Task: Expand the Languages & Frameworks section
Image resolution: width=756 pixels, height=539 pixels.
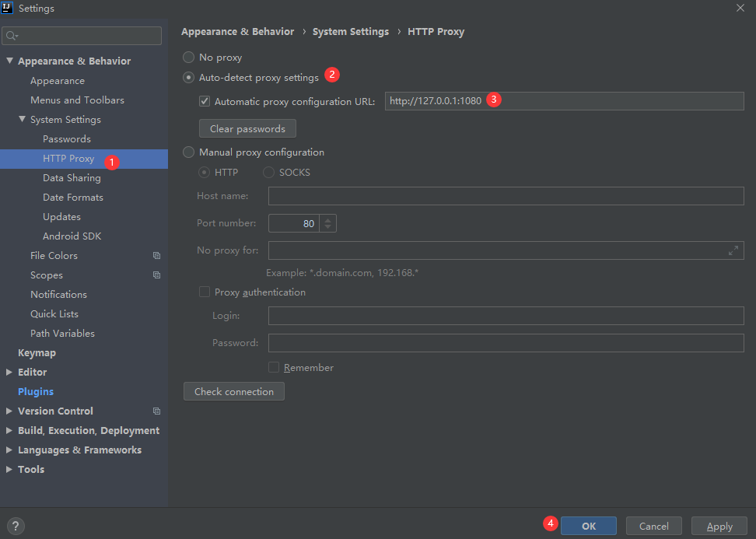Action: click(9, 450)
